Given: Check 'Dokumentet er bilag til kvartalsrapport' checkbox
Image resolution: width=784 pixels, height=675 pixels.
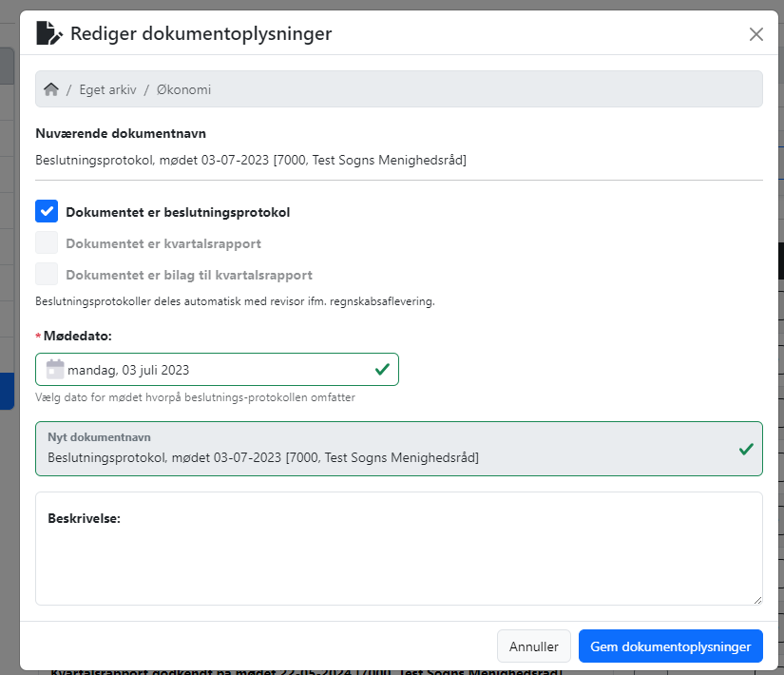Looking at the screenshot, I should click(47, 274).
